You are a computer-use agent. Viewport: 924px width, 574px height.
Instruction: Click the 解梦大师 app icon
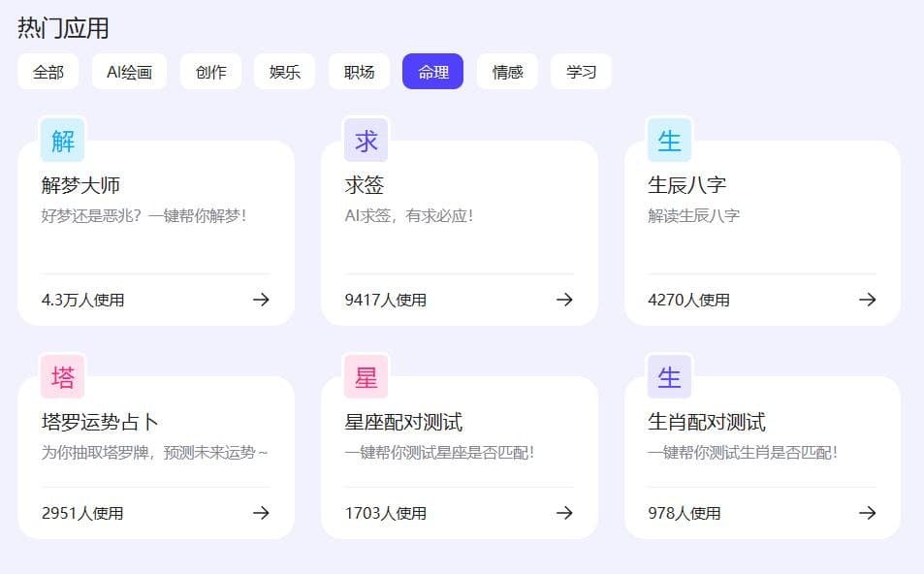tap(61, 140)
